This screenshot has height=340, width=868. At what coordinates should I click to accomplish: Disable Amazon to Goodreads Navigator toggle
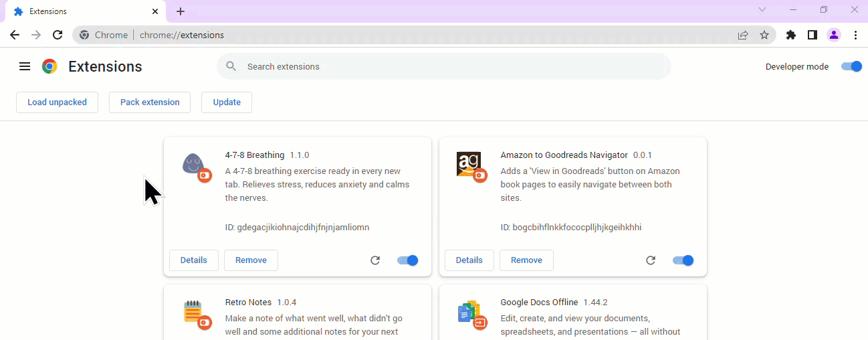683,260
